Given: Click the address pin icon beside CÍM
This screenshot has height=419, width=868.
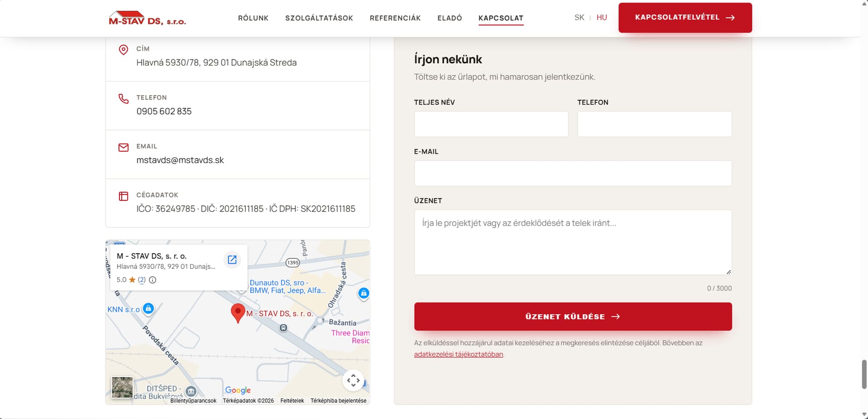Looking at the screenshot, I should (124, 49).
